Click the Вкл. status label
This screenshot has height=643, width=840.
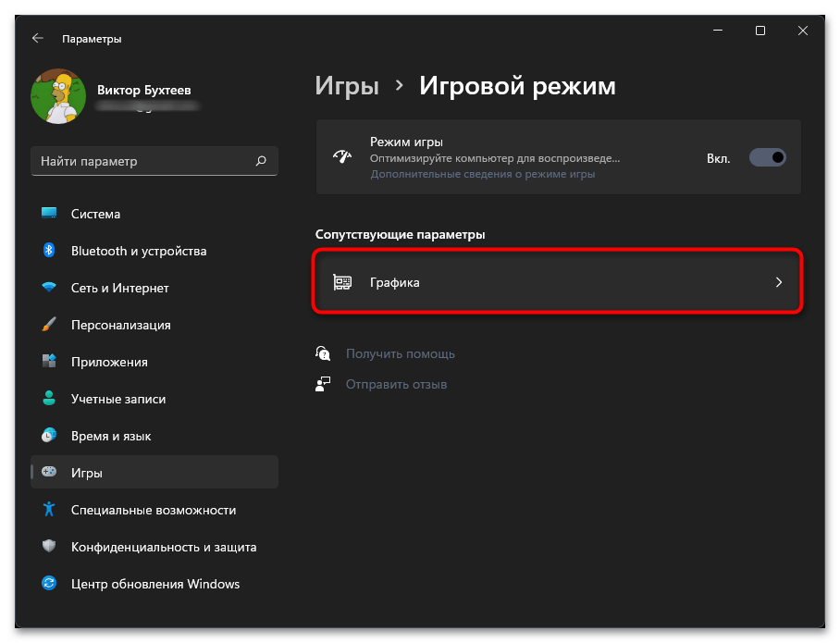click(719, 158)
